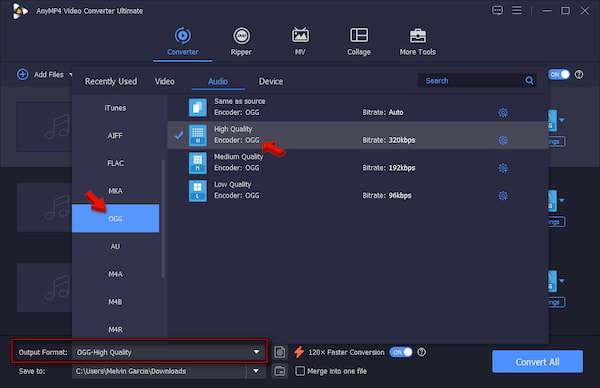
Task: Select MKA audio format
Action: point(115,191)
